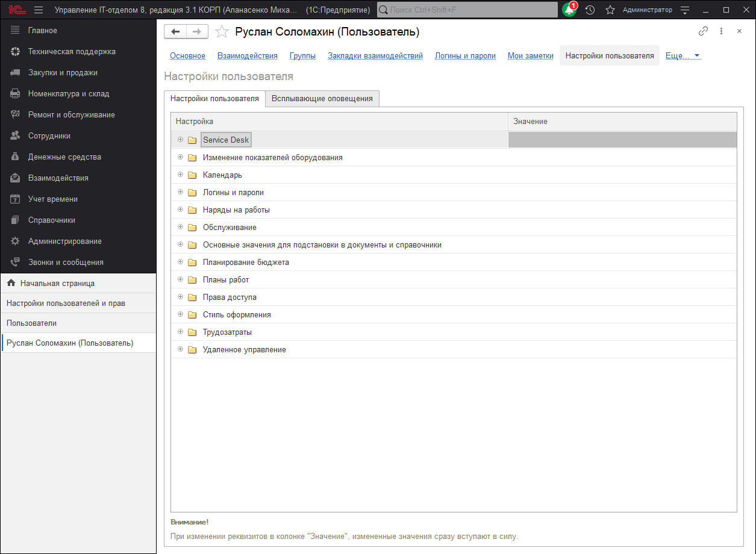Go to Взаимодействия link

pos(247,56)
